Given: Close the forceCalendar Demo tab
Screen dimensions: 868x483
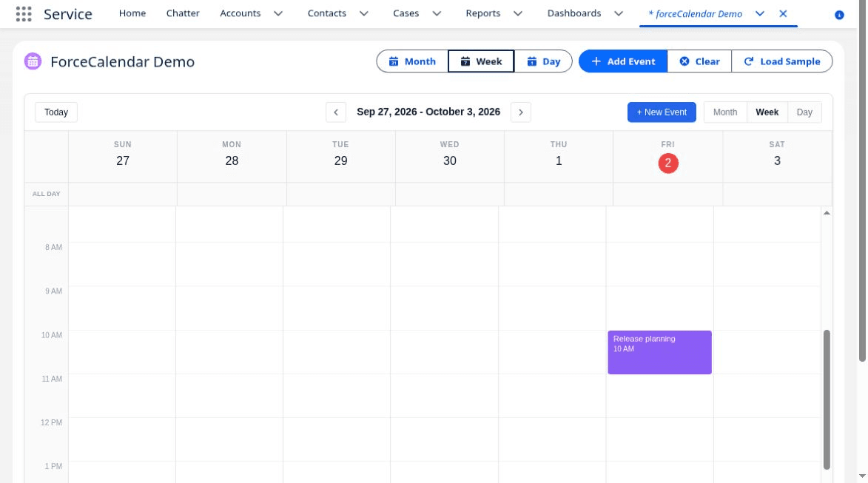Looking at the screenshot, I should point(783,14).
